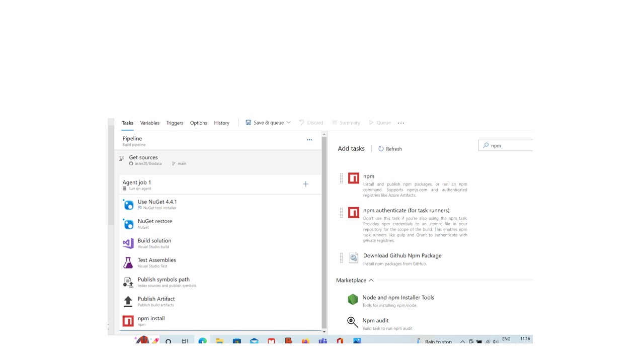
Task: Add a task to Agent job 1
Action: point(305,184)
